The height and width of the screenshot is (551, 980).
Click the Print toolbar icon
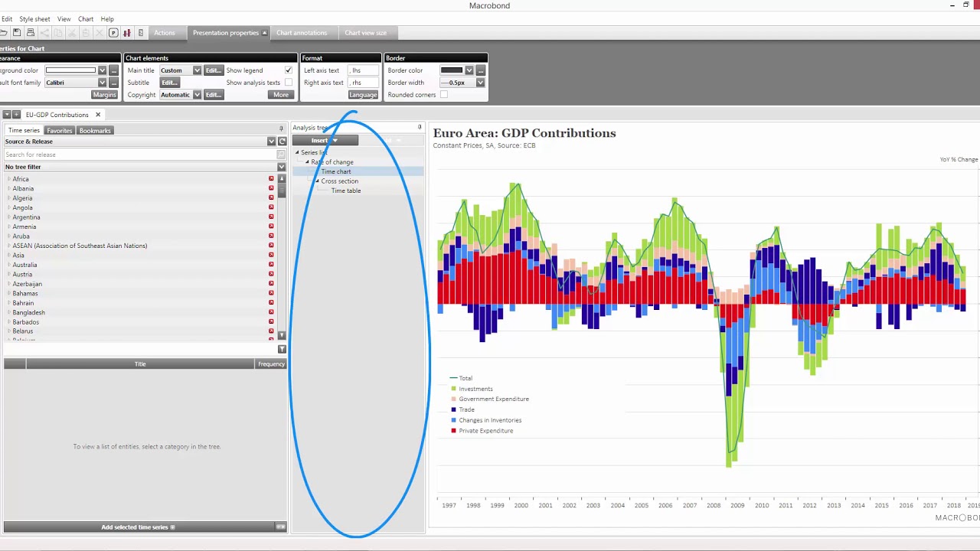tap(31, 32)
